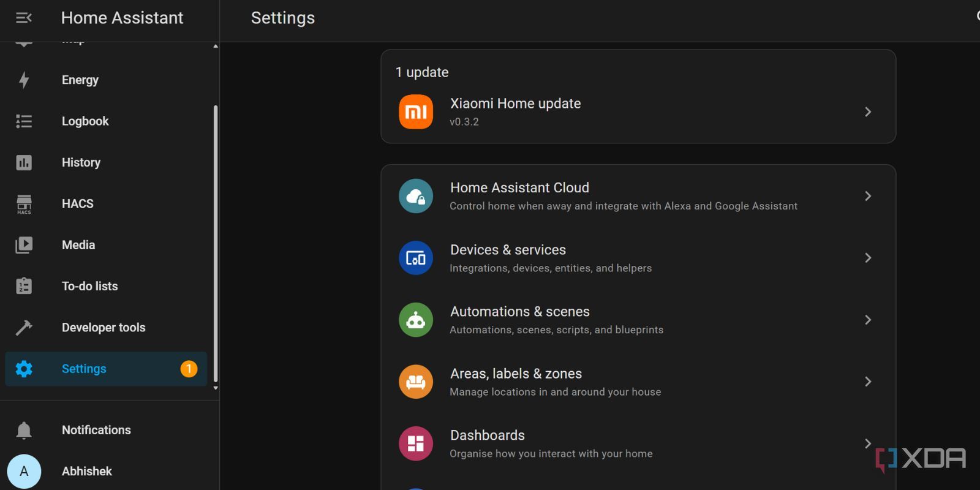Viewport: 980px width, 490px height.
Task: Collapse the sidebar with hamburger icon
Action: [x=23, y=18]
